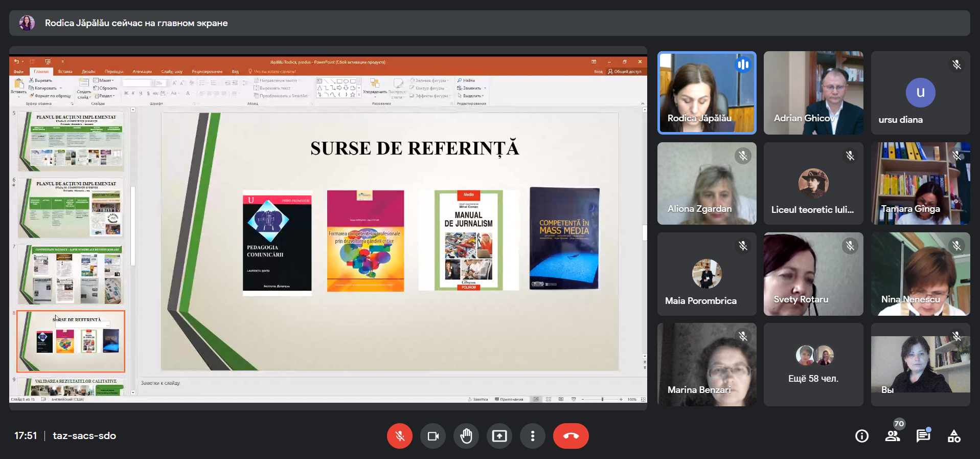Click the undo arrow in PowerPoint title bar
Viewport: 980px width, 459px height.
click(x=16, y=61)
